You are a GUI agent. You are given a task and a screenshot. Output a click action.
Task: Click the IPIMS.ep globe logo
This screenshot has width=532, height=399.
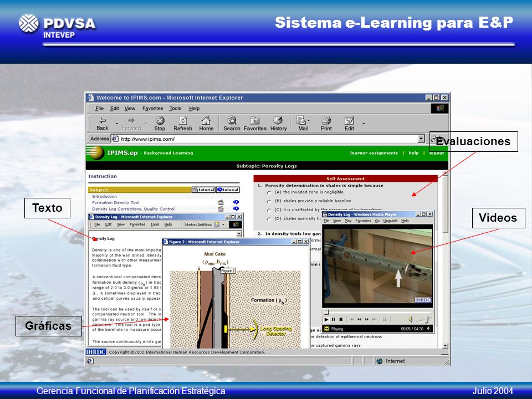point(96,153)
